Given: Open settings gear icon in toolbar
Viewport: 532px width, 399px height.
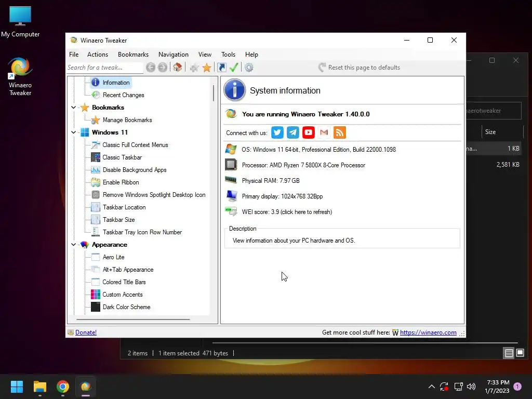Looking at the screenshot, I should [x=249, y=68].
